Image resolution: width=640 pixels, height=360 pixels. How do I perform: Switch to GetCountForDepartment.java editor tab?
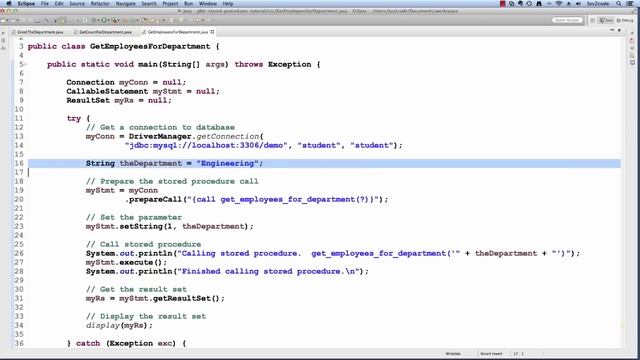105,32
